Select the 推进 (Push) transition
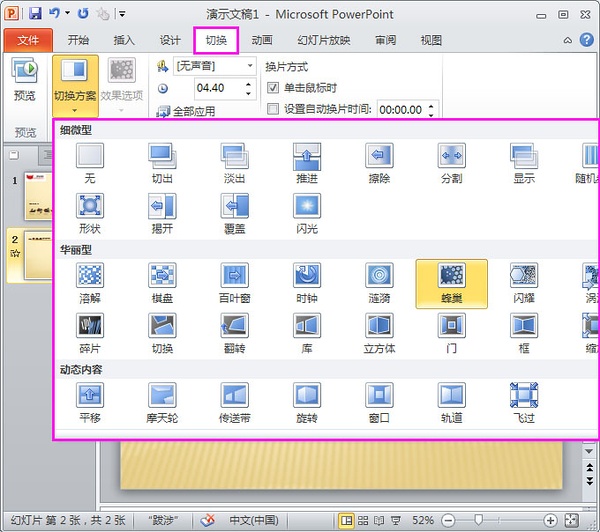Viewport: 600px width, 532px height. pyautogui.click(x=307, y=163)
